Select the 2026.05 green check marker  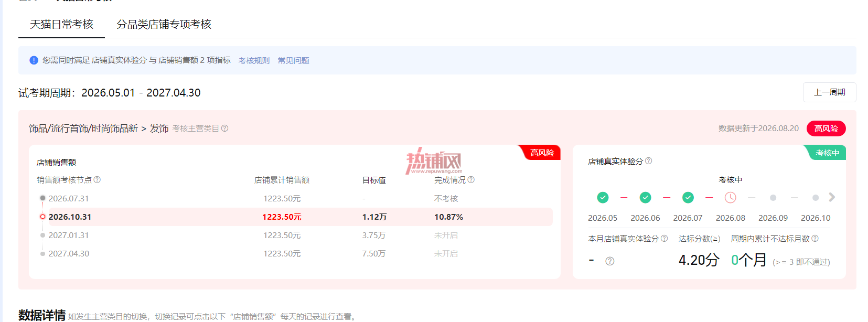tap(603, 198)
